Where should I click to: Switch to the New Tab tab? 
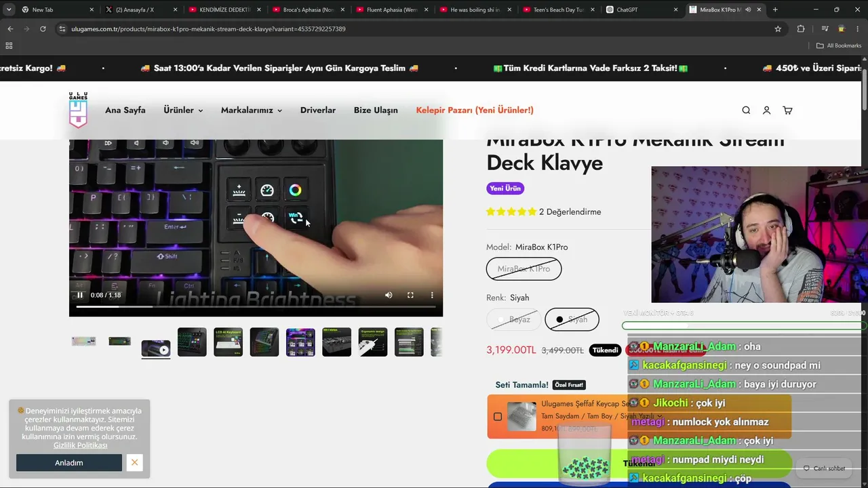(x=57, y=9)
